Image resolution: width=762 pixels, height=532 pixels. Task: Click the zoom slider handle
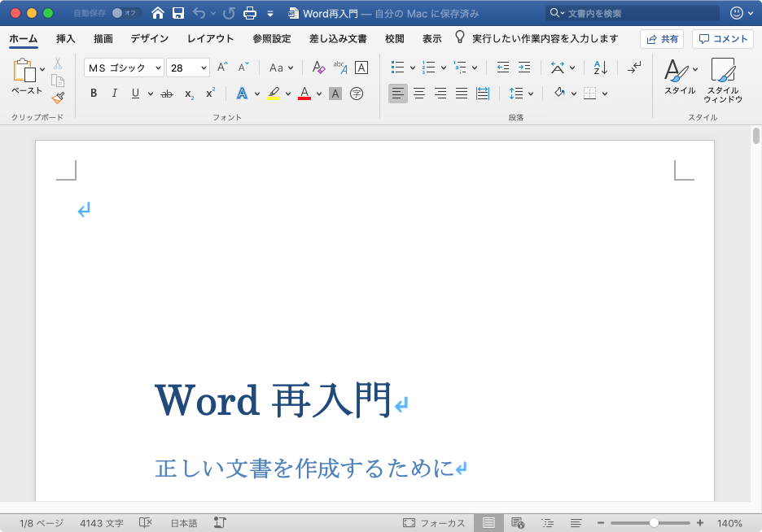(x=654, y=523)
